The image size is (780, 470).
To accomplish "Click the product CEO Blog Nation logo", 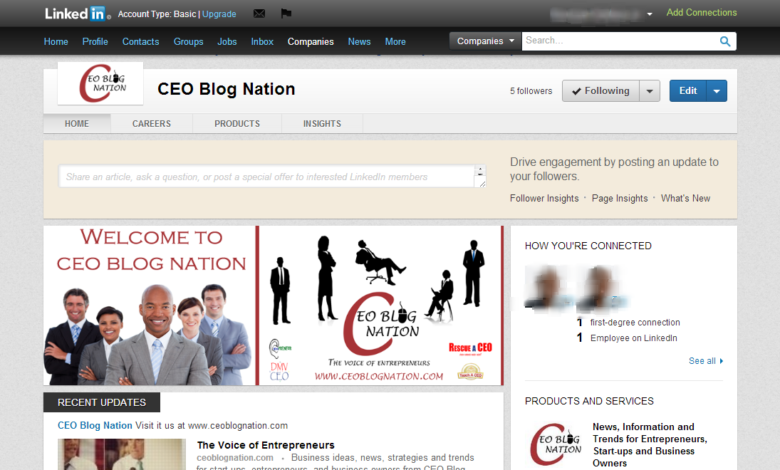I will (x=555, y=444).
